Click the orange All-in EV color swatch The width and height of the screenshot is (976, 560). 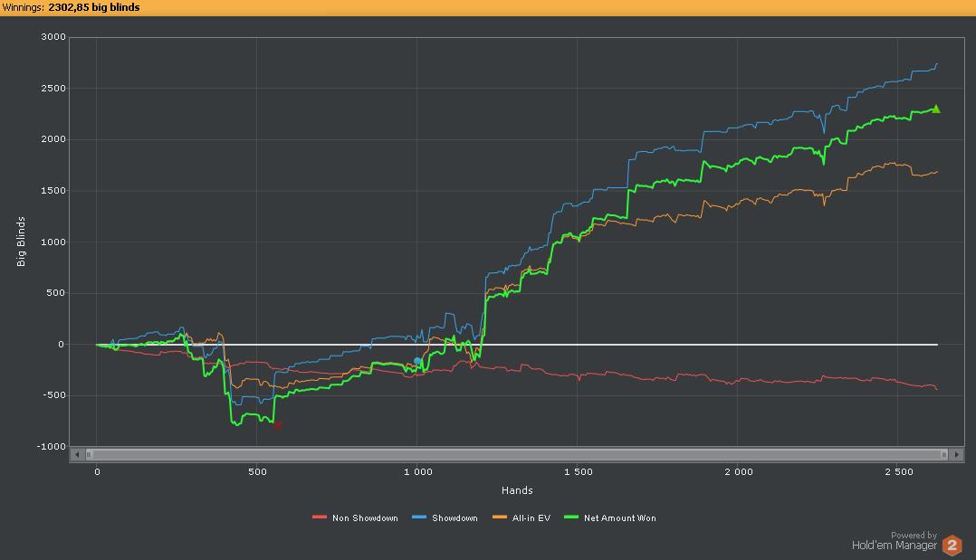499,517
